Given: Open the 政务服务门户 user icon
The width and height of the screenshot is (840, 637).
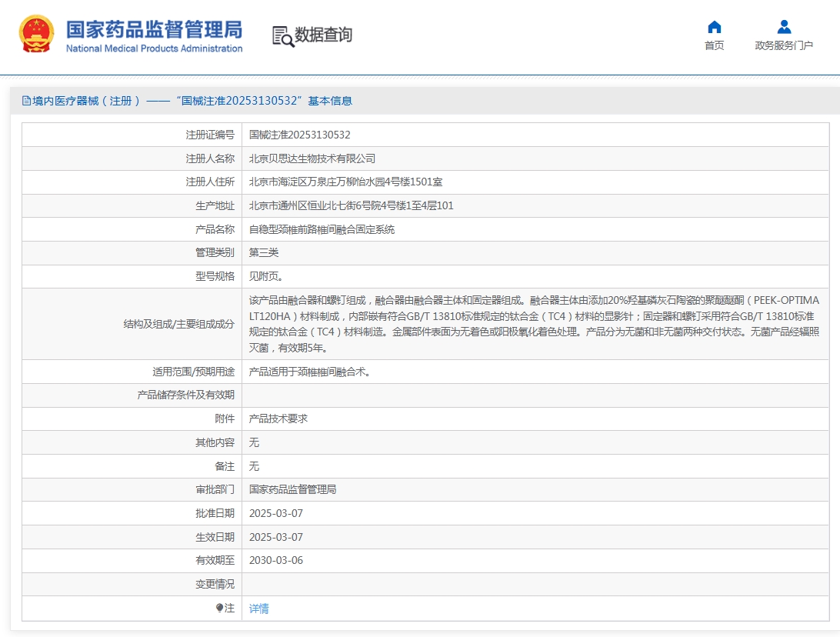Looking at the screenshot, I should tap(784, 27).
